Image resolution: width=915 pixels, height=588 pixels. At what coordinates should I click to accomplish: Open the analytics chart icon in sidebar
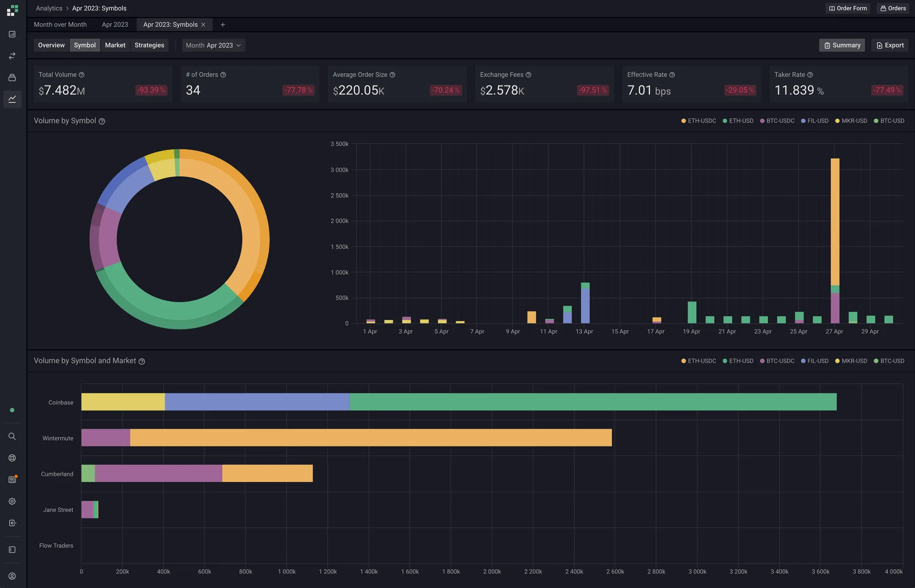12,99
